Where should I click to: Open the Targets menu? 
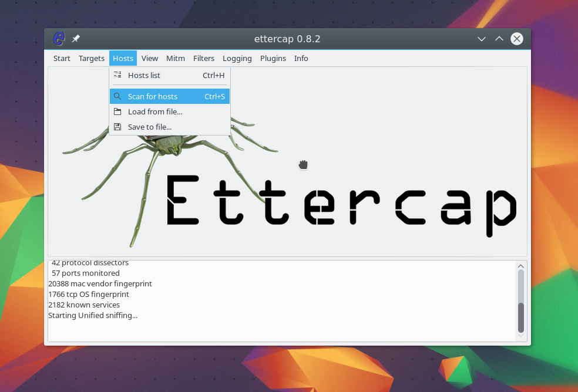coord(92,58)
